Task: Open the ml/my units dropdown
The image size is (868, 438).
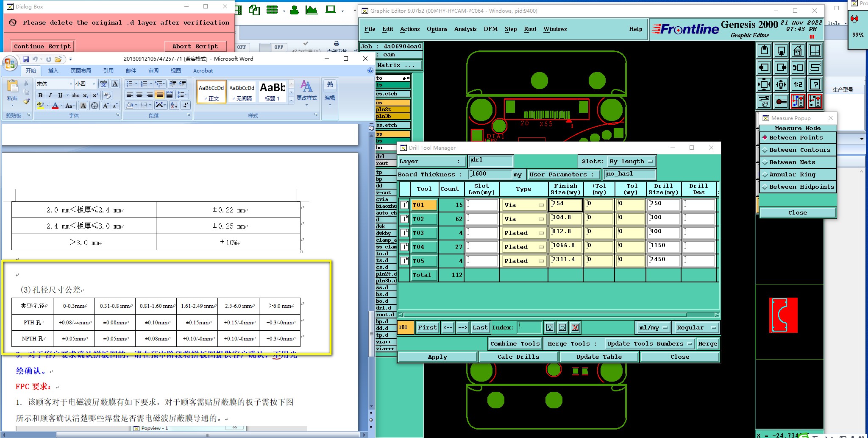Action: 653,327
